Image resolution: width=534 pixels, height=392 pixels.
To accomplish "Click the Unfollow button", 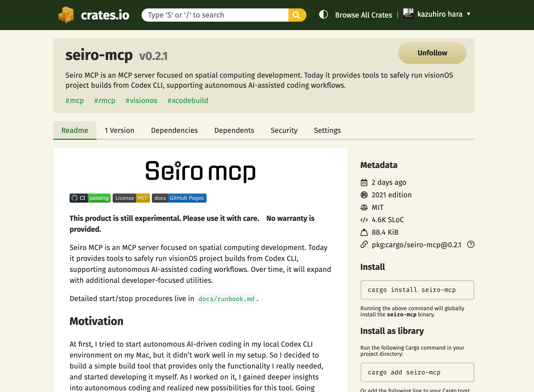I will tap(432, 53).
